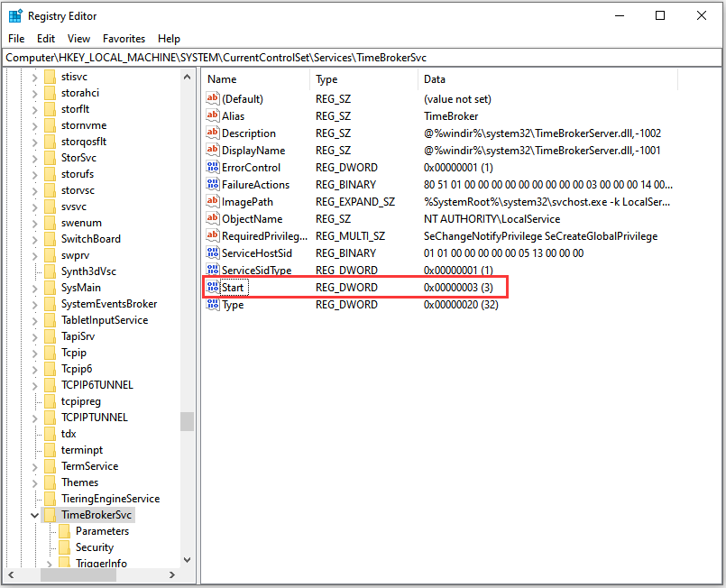Click the REG_EXPAND_SZ type of ImagePath
This screenshot has height=588, width=726.
(355, 202)
